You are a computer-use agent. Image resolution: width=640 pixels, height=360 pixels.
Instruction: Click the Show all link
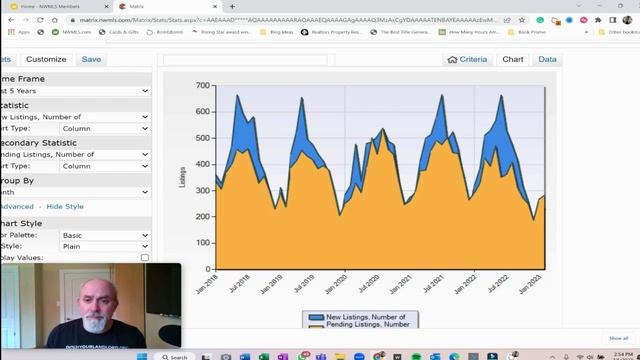click(618, 338)
